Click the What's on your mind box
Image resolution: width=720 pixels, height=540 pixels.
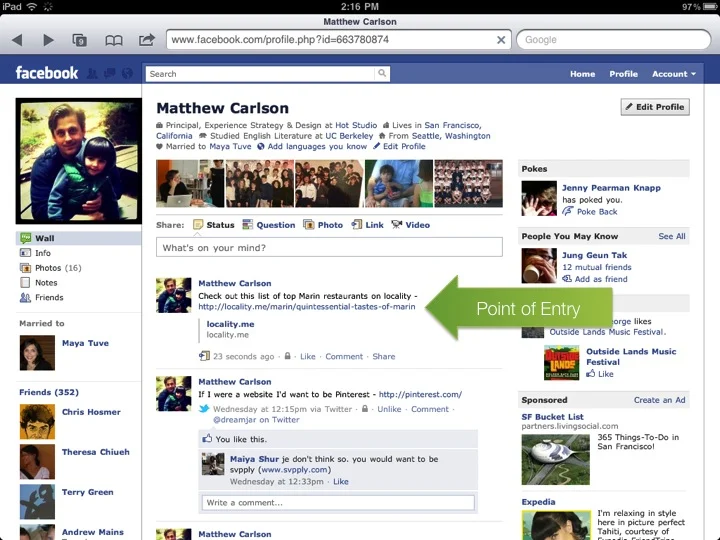pyautogui.click(x=329, y=248)
